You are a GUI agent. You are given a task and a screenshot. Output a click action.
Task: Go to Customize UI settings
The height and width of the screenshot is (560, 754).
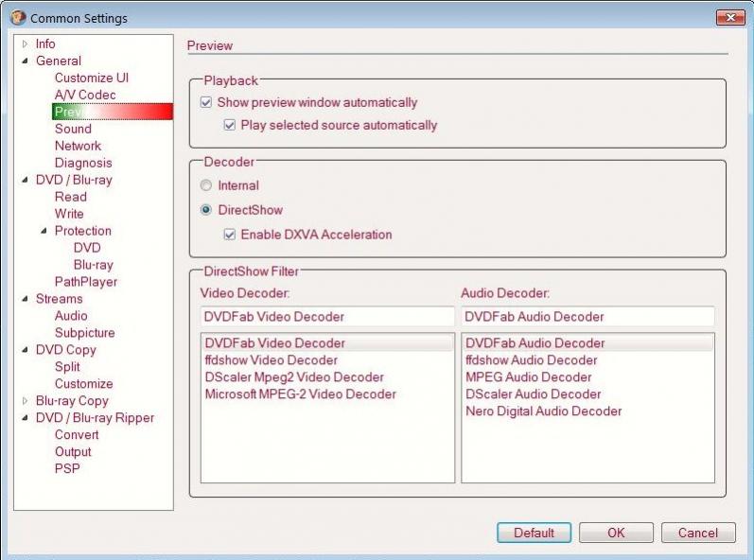point(91,78)
